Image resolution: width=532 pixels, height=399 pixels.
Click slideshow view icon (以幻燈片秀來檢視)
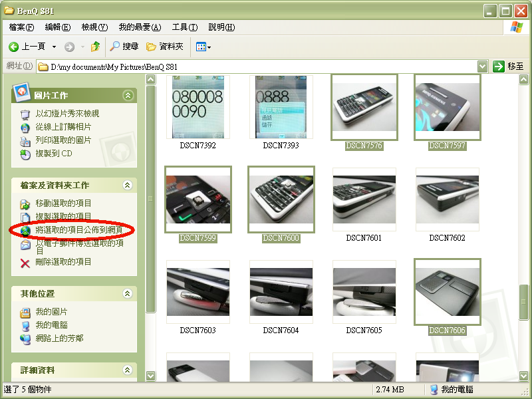point(25,114)
